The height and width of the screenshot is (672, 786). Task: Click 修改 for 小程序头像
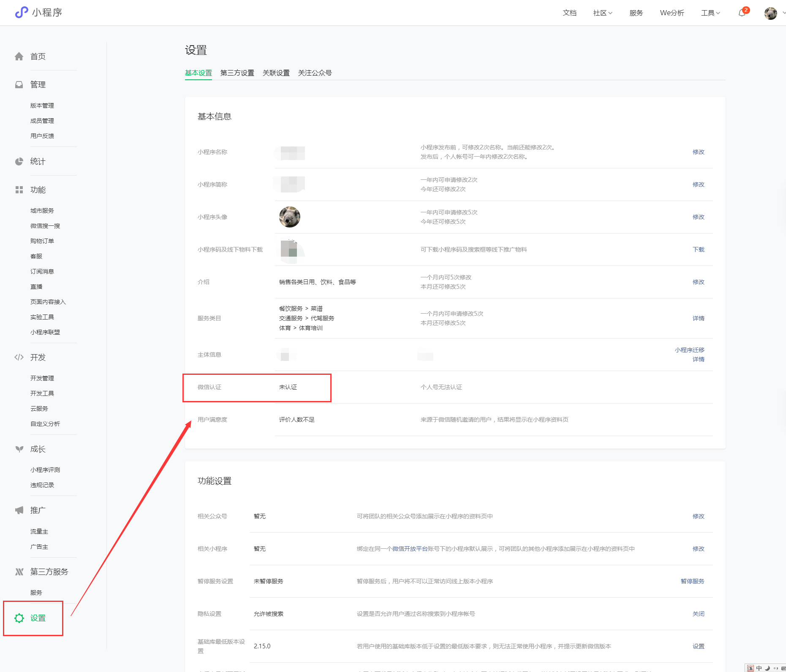(699, 217)
